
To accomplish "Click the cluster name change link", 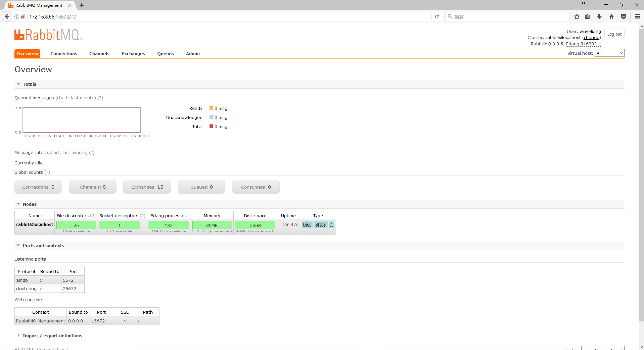I will coord(591,38).
